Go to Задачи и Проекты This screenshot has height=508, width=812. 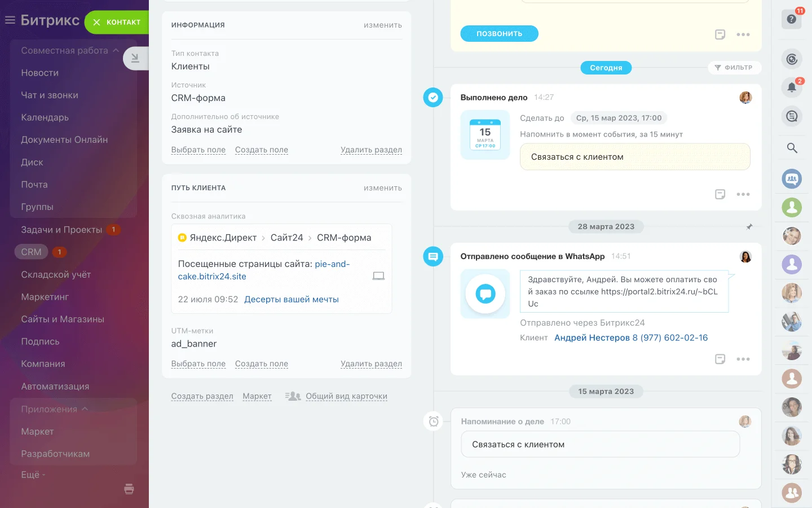click(61, 230)
